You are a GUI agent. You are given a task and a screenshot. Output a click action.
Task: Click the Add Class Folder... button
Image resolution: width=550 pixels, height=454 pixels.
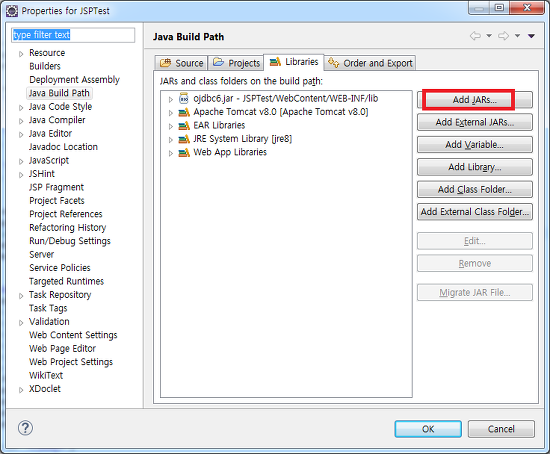(475, 189)
